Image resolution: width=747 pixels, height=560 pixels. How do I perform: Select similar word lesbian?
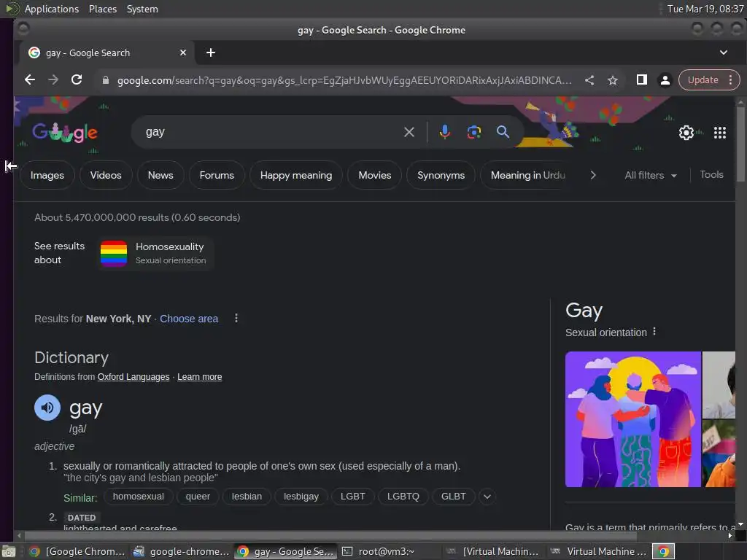click(247, 496)
